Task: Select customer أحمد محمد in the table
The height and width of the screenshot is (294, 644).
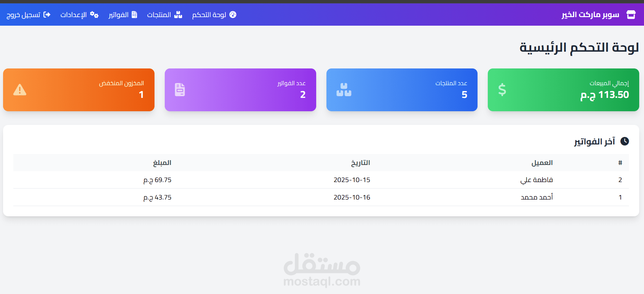Action: point(537,197)
